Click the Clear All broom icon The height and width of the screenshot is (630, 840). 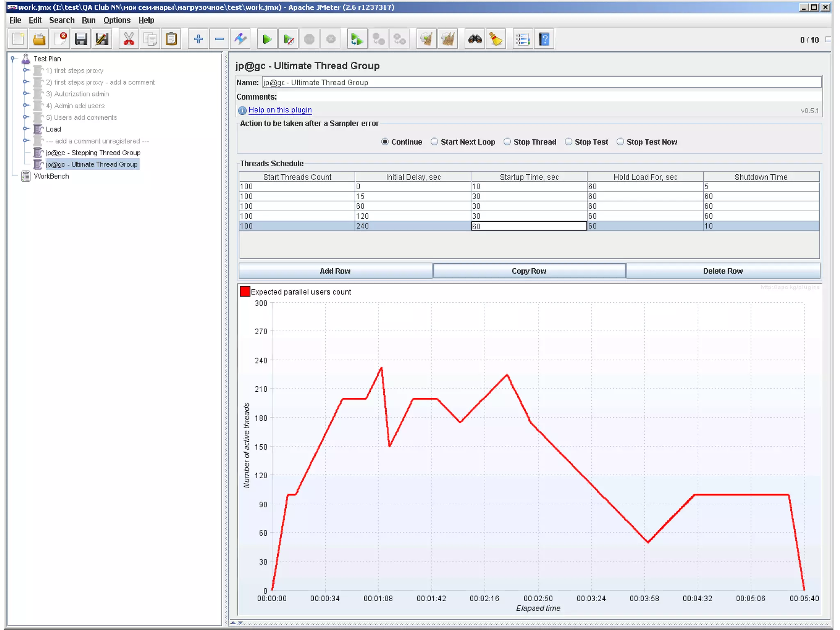point(447,39)
